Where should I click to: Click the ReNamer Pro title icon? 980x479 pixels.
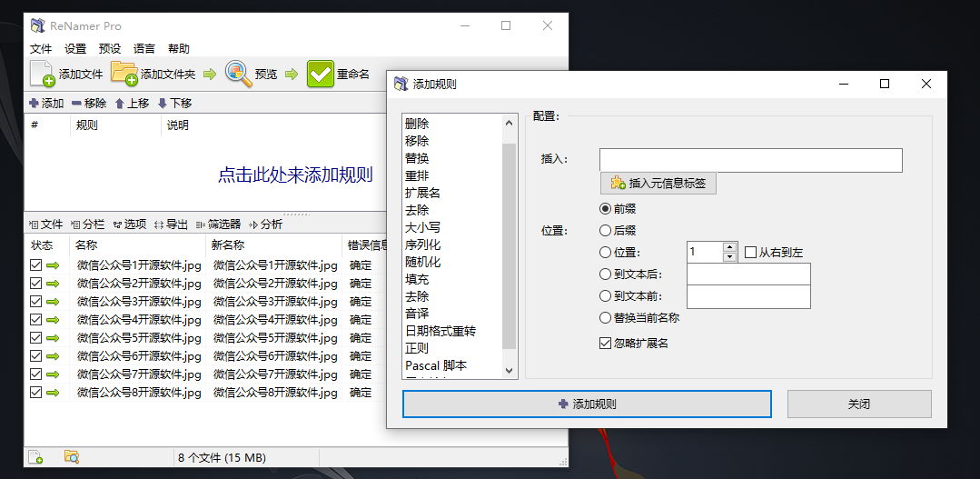click(x=37, y=25)
